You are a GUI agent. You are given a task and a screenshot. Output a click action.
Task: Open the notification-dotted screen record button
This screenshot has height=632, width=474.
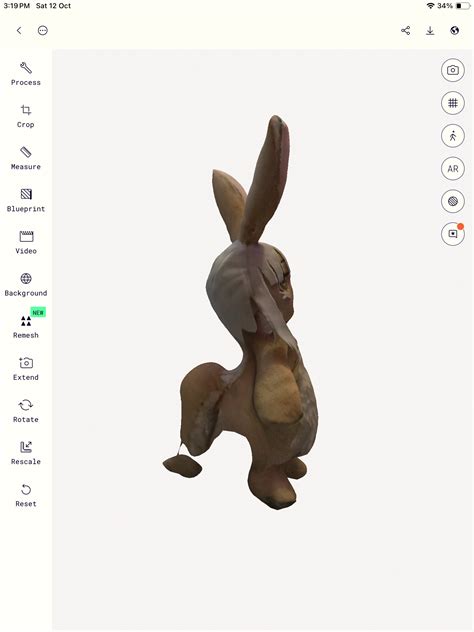[453, 234]
